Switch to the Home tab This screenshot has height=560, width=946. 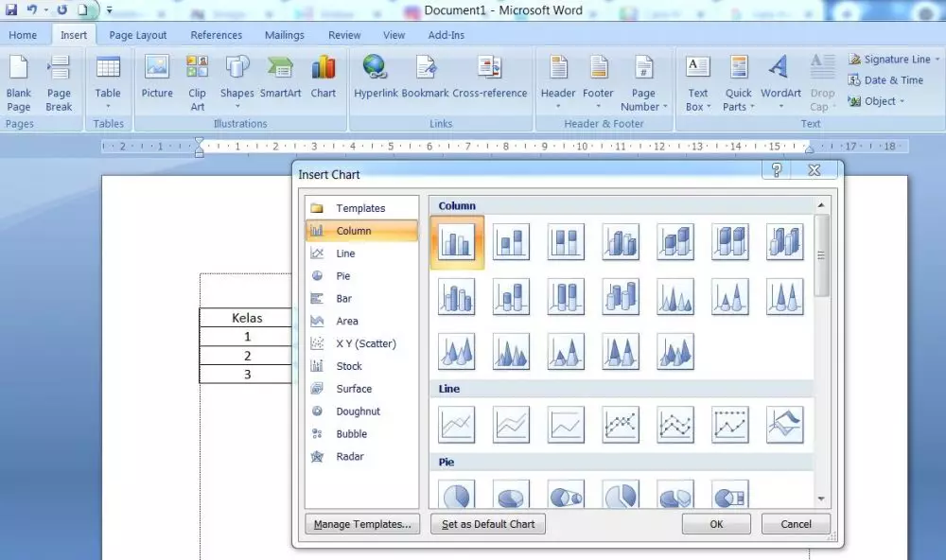(x=24, y=34)
